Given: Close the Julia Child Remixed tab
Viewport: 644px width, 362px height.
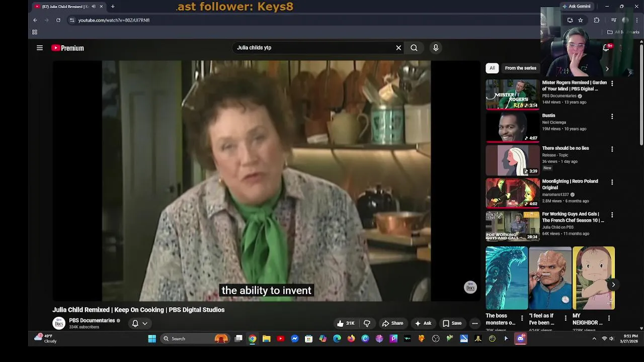Looking at the screenshot, I should pyautogui.click(x=101, y=7).
